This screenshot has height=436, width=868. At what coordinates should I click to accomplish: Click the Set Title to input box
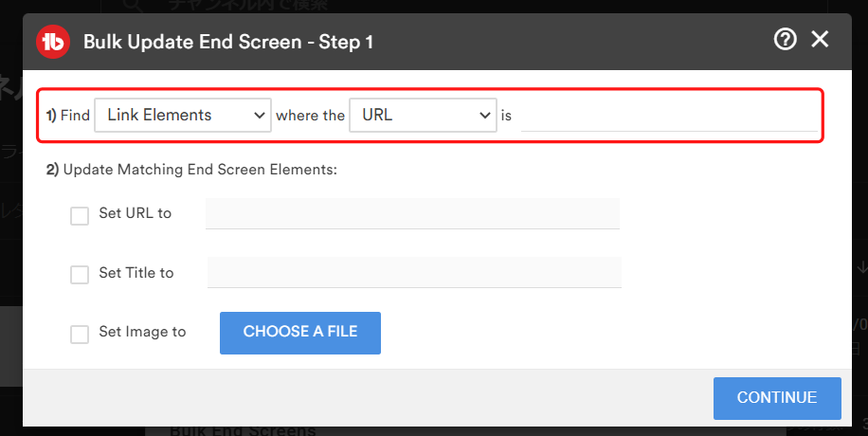414,273
